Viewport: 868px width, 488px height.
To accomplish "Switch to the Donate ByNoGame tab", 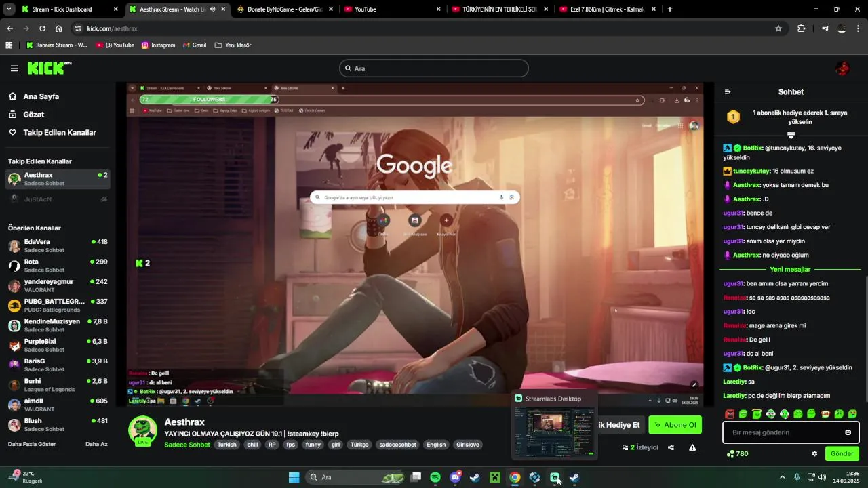I will point(284,9).
